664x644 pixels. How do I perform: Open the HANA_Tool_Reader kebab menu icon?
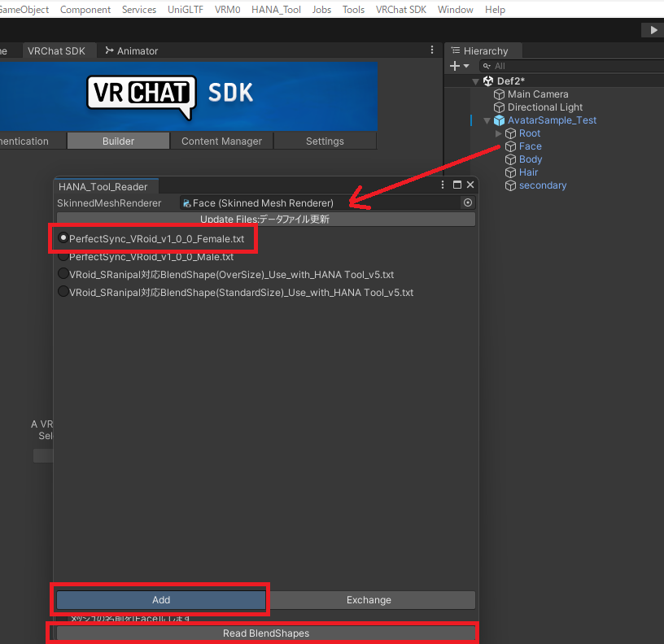coord(442,185)
